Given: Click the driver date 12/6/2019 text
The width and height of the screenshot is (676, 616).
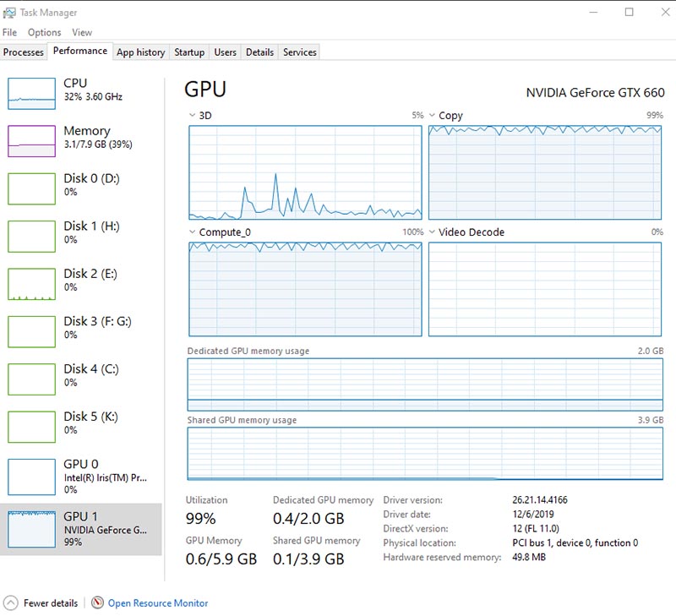Looking at the screenshot, I should (533, 514).
